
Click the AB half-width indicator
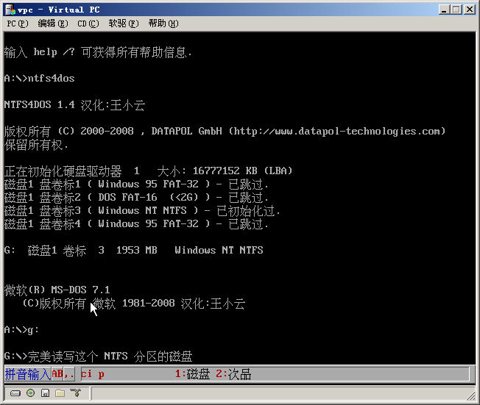click(x=57, y=374)
